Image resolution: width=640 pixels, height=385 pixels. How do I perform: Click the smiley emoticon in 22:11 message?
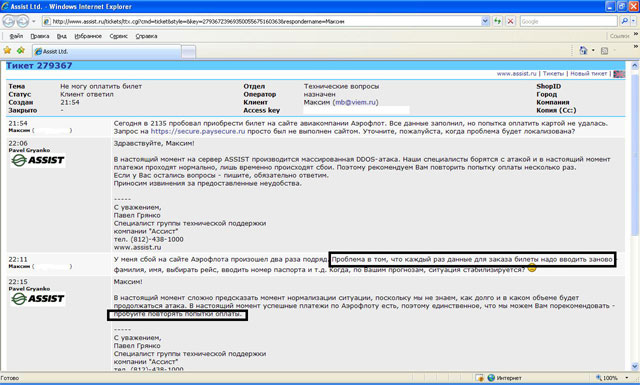[531, 268]
